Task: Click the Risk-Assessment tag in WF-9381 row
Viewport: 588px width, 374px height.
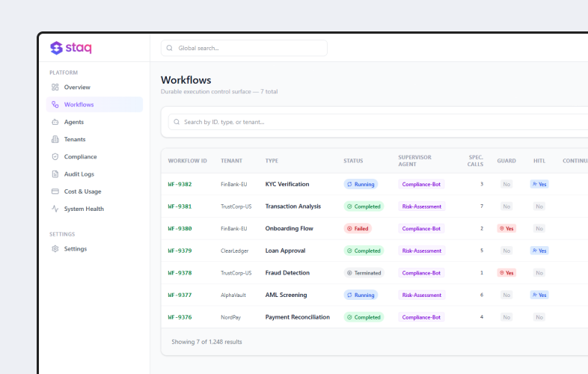Action: 422,206
